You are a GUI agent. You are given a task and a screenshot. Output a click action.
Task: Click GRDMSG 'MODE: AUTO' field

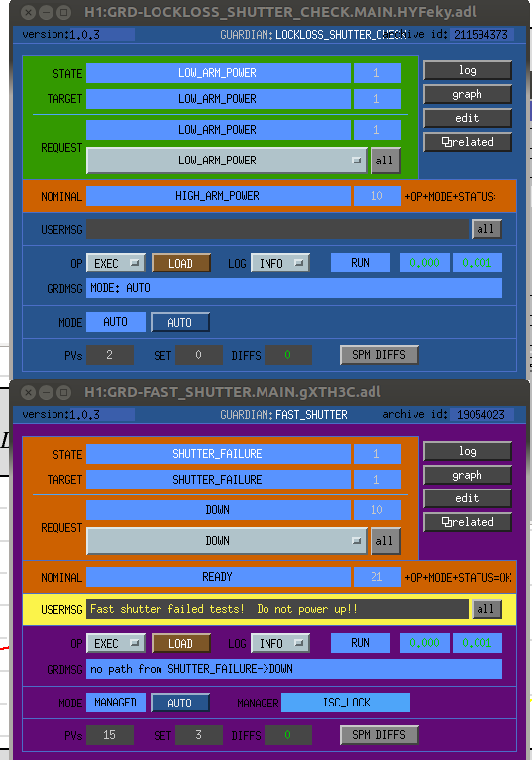click(x=294, y=288)
